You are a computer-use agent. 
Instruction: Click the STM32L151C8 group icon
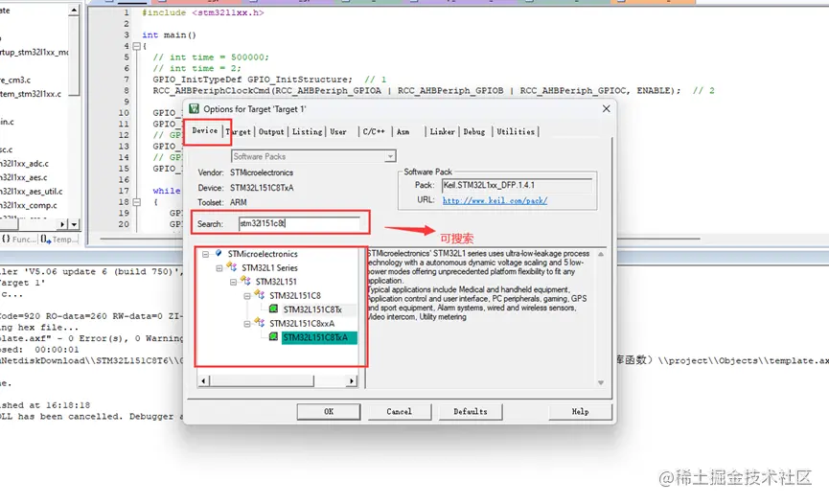click(259, 294)
